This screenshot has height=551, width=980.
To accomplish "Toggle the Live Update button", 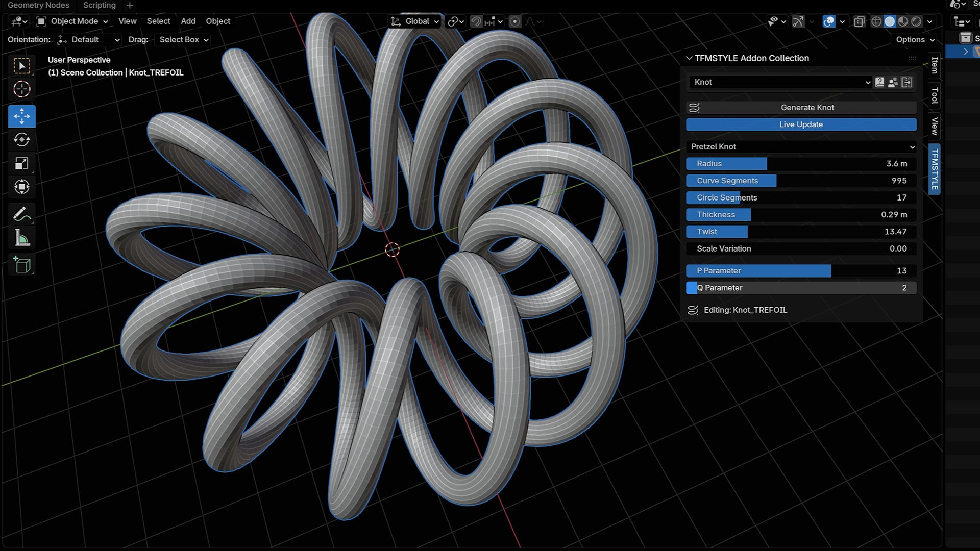I will click(801, 124).
